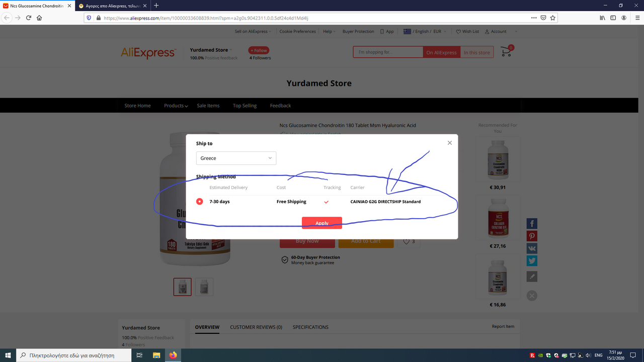
Task: Open language and currency selector
Action: point(425,31)
